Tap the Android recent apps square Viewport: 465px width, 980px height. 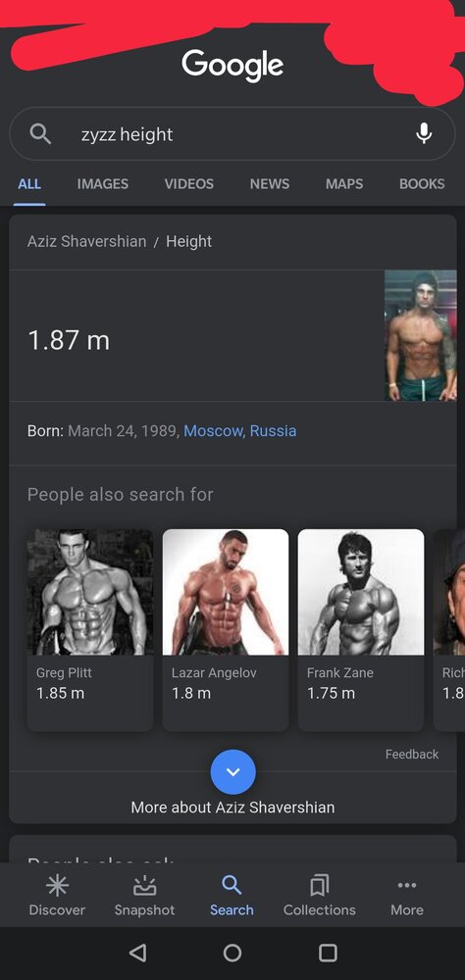click(x=328, y=953)
